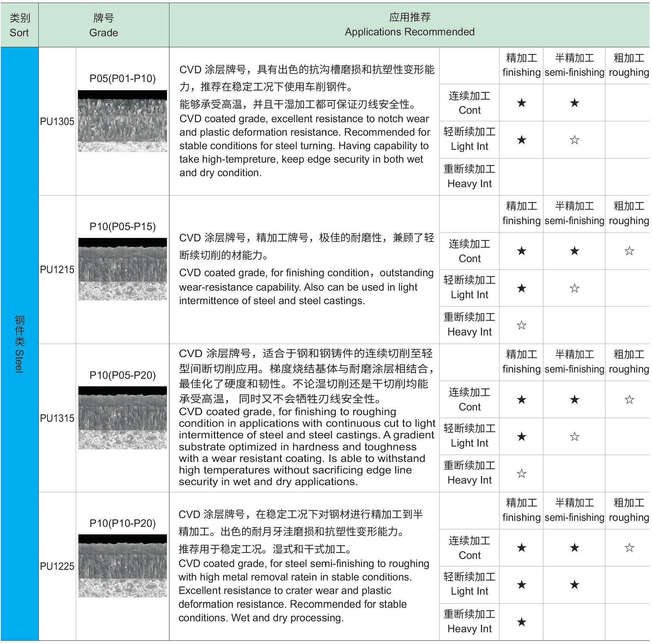Select the PU1215 grade code
Screen dimensions: 652x644
tap(57, 269)
